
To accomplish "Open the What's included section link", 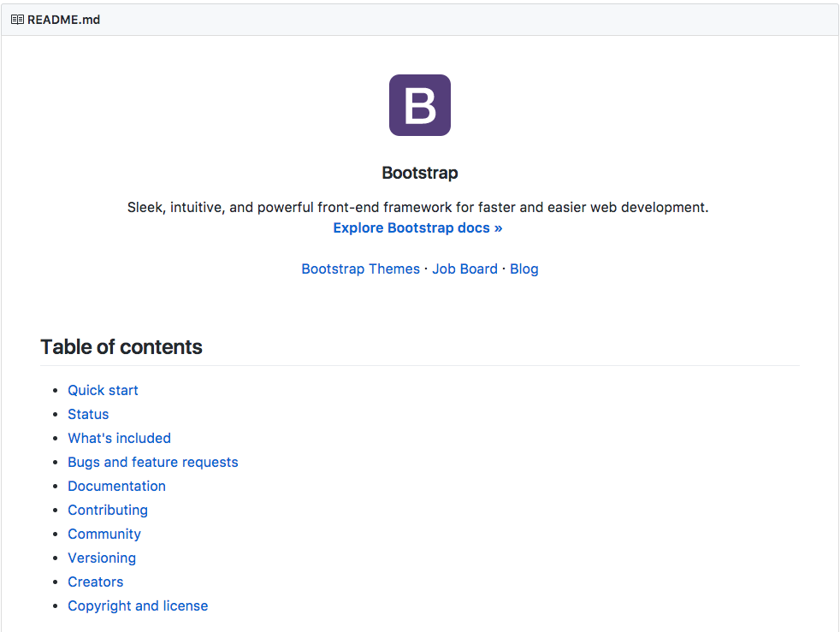I will (x=119, y=439).
